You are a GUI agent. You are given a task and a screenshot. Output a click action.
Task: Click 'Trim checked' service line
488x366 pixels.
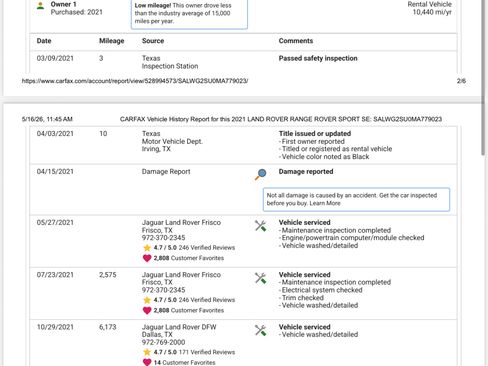click(x=301, y=298)
